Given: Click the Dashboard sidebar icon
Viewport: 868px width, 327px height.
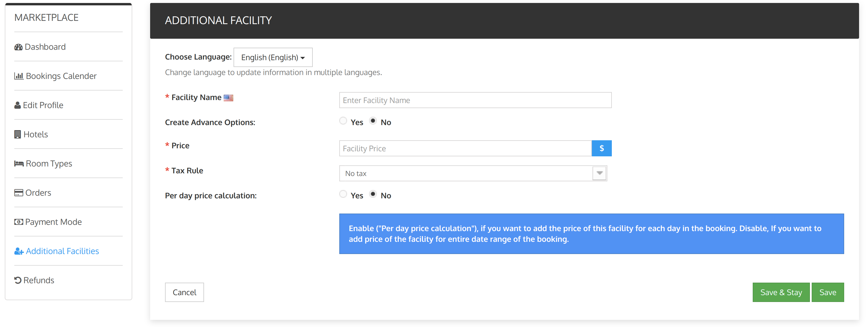Looking at the screenshot, I should coord(19,47).
